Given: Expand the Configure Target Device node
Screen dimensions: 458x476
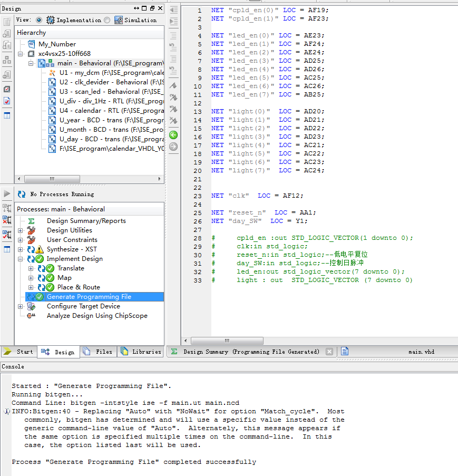Looking at the screenshot, I should pyautogui.click(x=21, y=306).
